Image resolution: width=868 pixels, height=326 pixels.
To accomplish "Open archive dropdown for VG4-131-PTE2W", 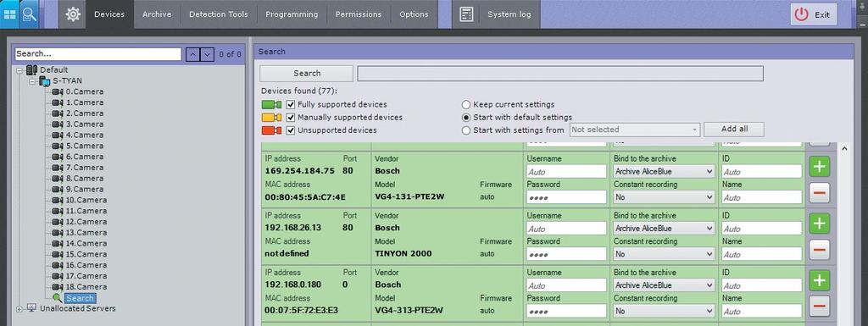I will [665, 172].
